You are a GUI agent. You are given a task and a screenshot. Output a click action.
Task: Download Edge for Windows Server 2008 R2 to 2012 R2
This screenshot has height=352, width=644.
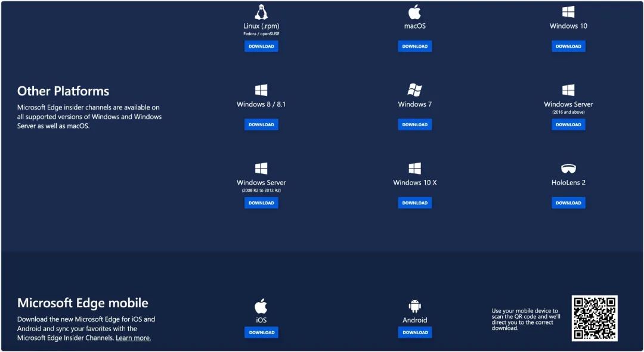click(261, 203)
